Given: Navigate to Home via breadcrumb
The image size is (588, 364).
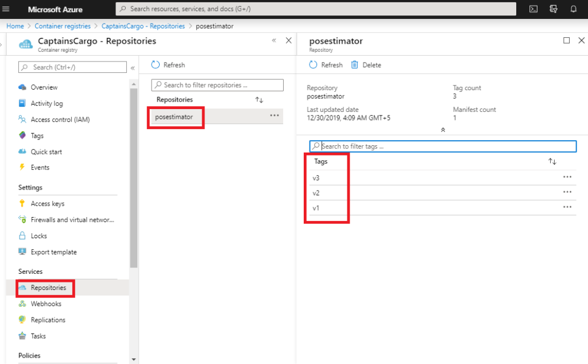Looking at the screenshot, I should (15, 26).
